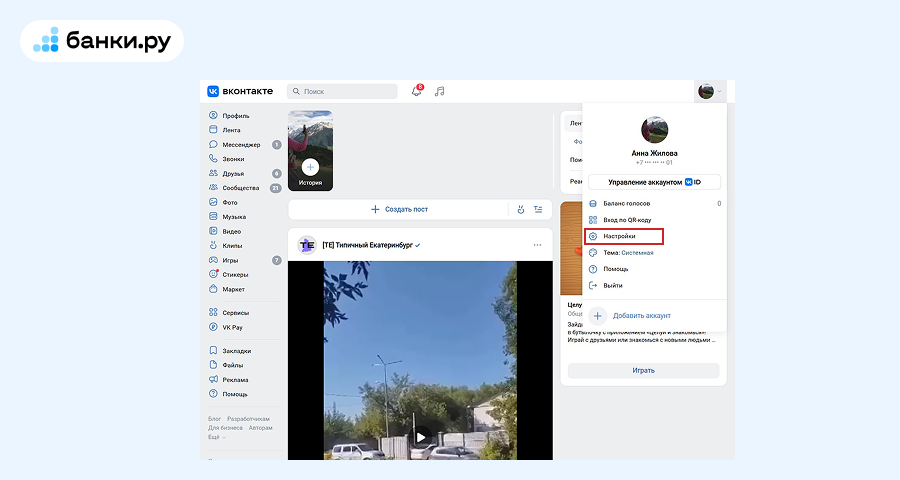Click the Закладки bookmark icon
Screen dimensions: 900x480
(213, 350)
